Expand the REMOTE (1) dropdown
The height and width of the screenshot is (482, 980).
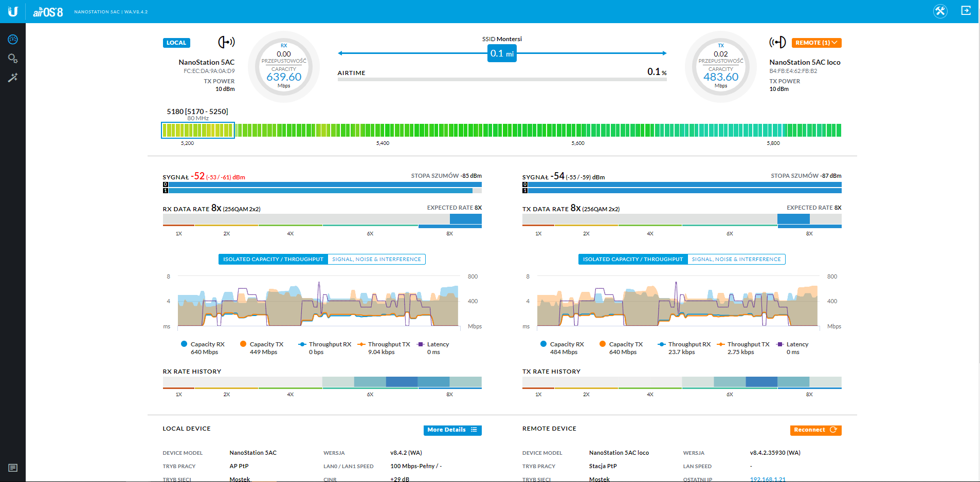click(x=816, y=43)
